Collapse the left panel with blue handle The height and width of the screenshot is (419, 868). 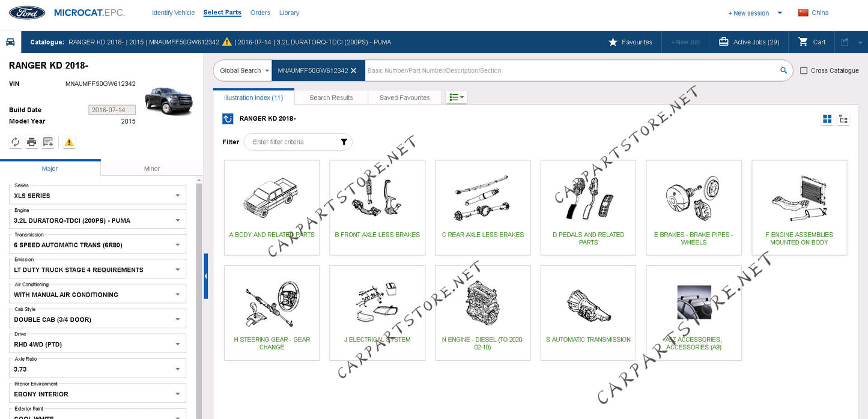[x=205, y=276]
